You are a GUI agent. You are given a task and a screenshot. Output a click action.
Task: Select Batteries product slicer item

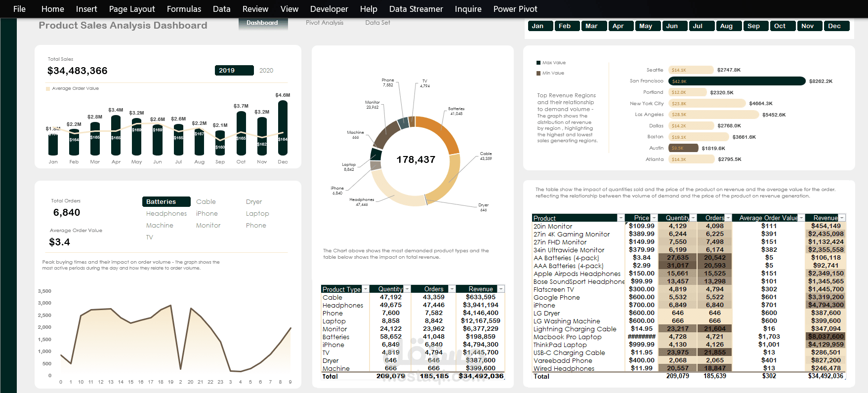coord(166,202)
